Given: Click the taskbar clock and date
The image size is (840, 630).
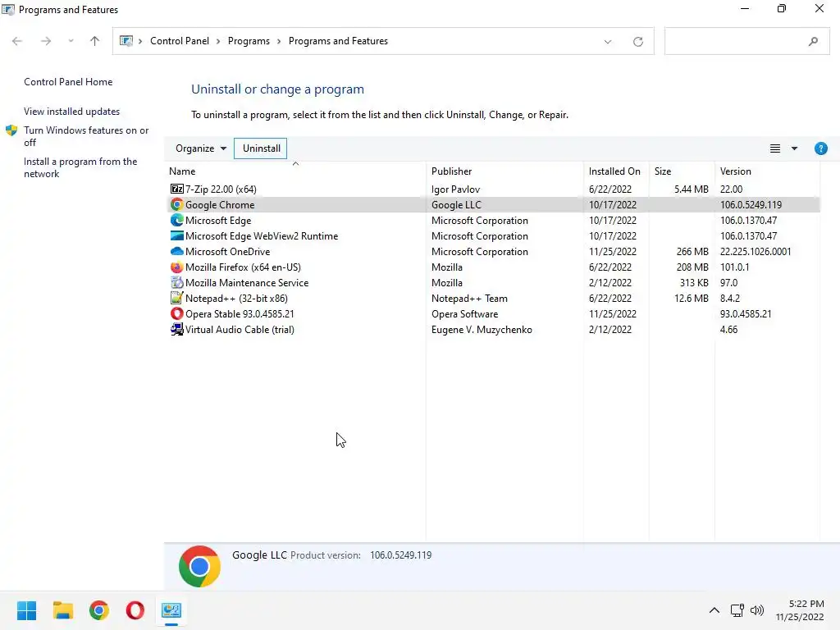Looking at the screenshot, I should (x=800, y=610).
